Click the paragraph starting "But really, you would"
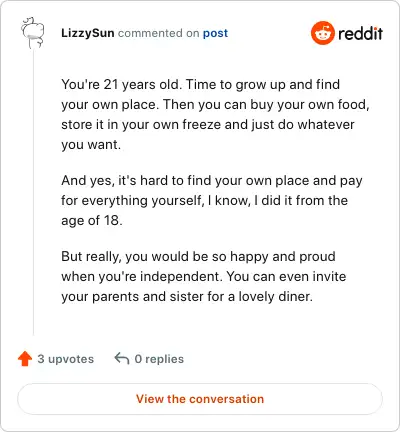The width and height of the screenshot is (400, 432). (x=204, y=276)
